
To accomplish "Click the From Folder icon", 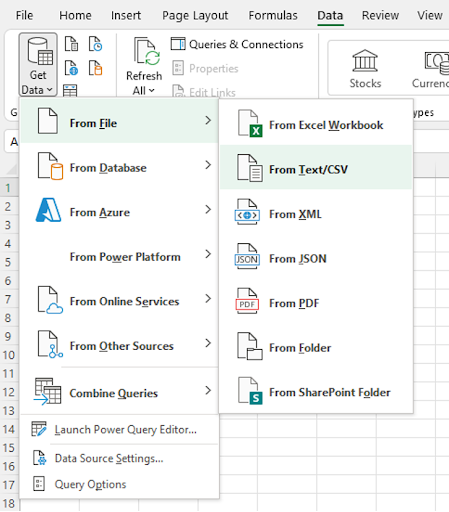I will [250, 346].
